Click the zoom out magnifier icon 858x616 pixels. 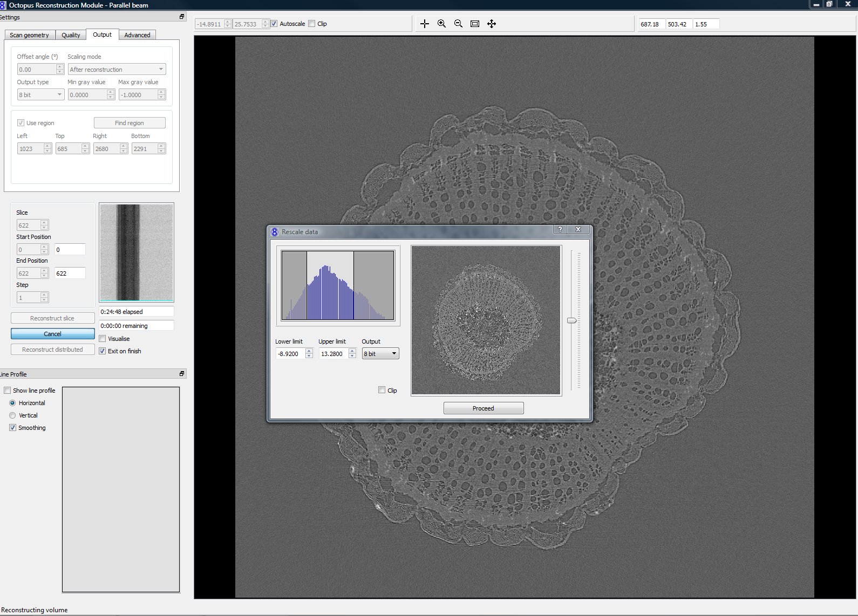coord(458,24)
